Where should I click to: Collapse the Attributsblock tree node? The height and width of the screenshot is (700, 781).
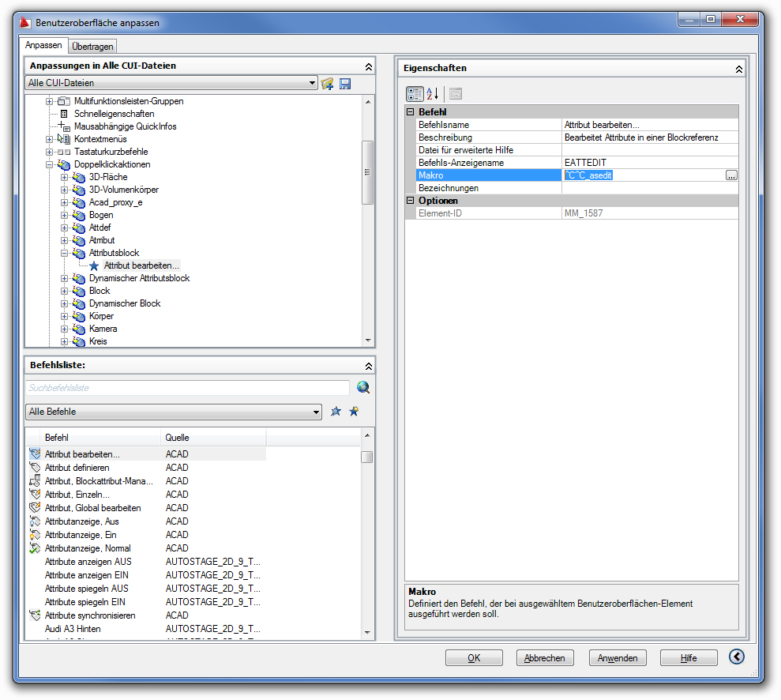65,253
